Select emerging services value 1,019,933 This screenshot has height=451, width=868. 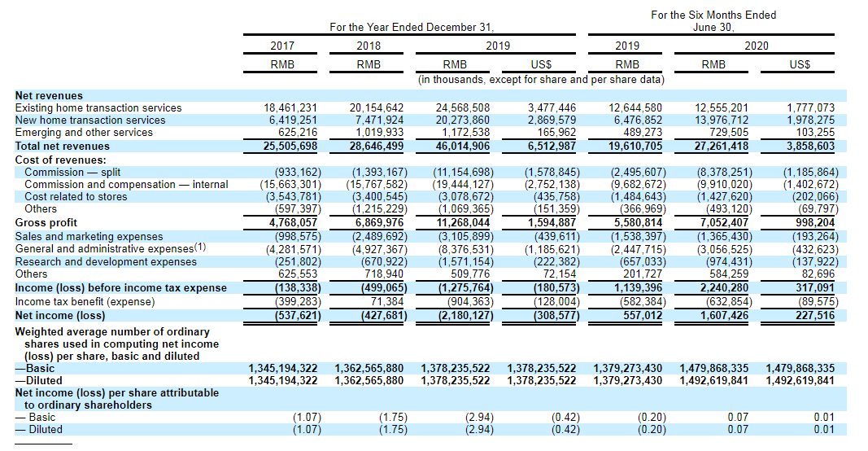(x=380, y=133)
